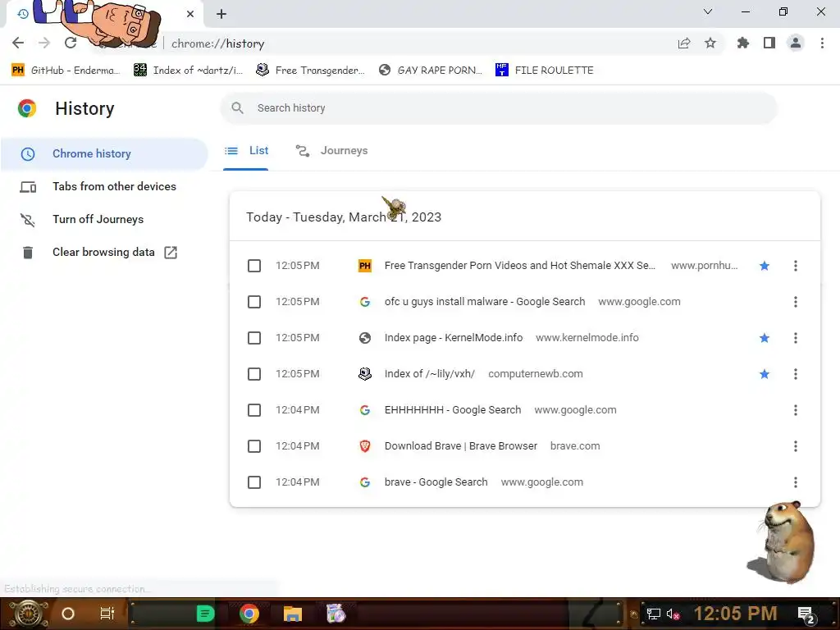Bookmark this tab with the address bar star
840x630 pixels.
710,43
